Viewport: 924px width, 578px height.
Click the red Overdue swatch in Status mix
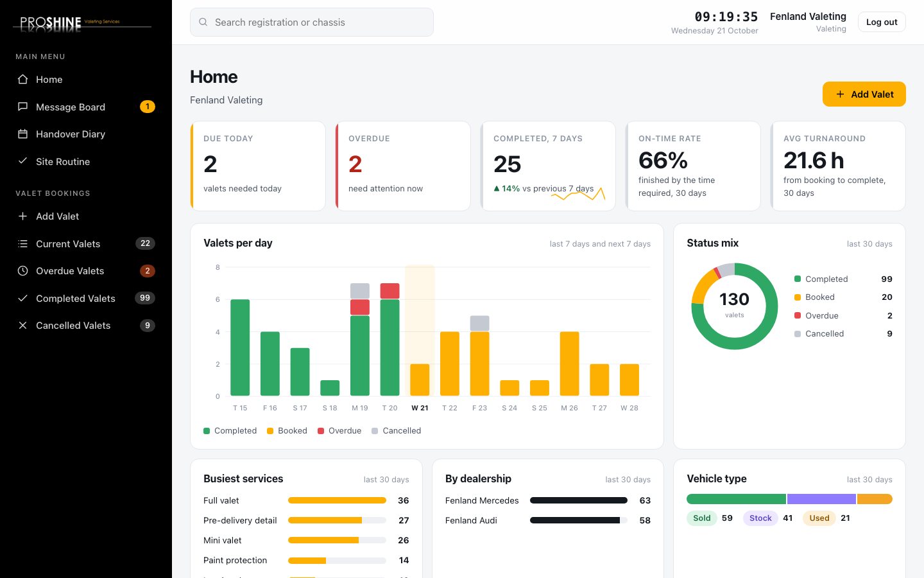tap(798, 315)
